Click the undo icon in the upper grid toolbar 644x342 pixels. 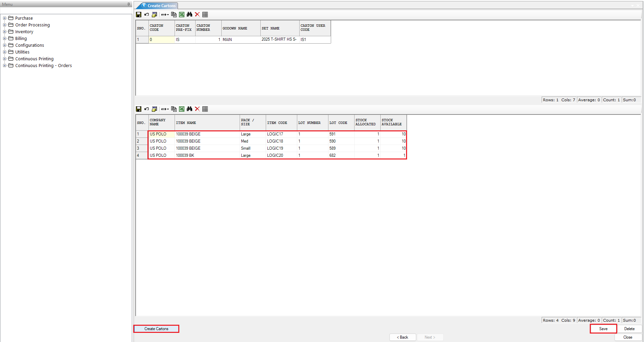coord(146,15)
